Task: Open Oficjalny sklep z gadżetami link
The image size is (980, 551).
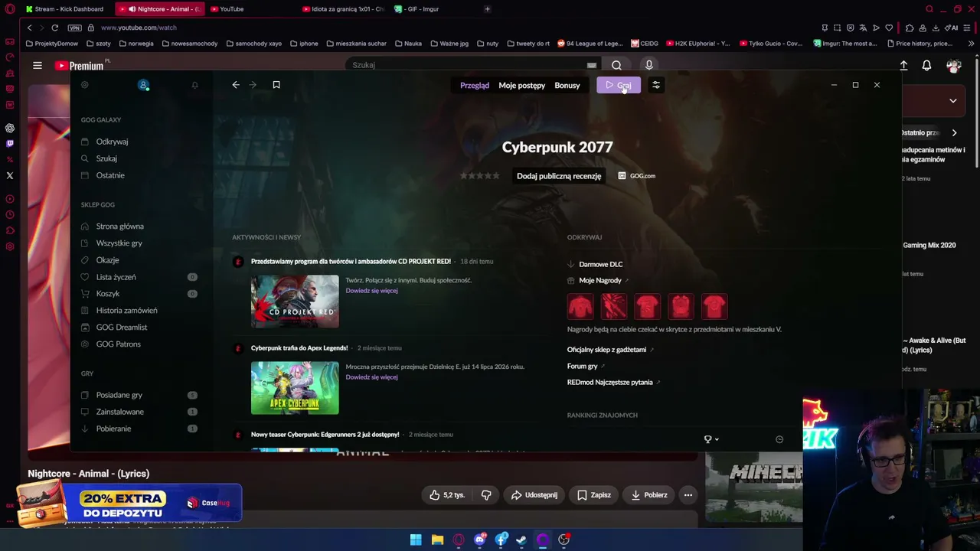Action: tap(607, 350)
